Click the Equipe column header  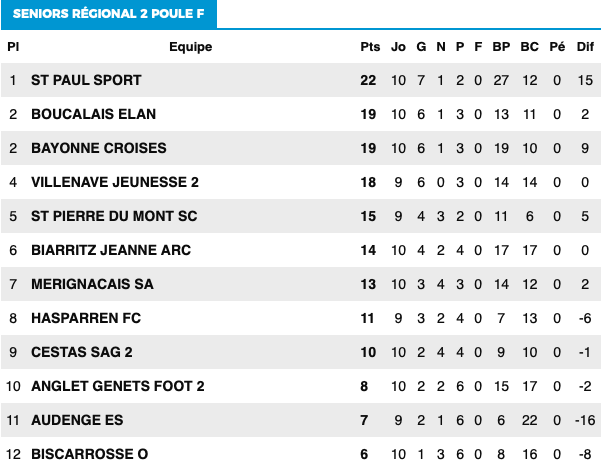[191, 47]
